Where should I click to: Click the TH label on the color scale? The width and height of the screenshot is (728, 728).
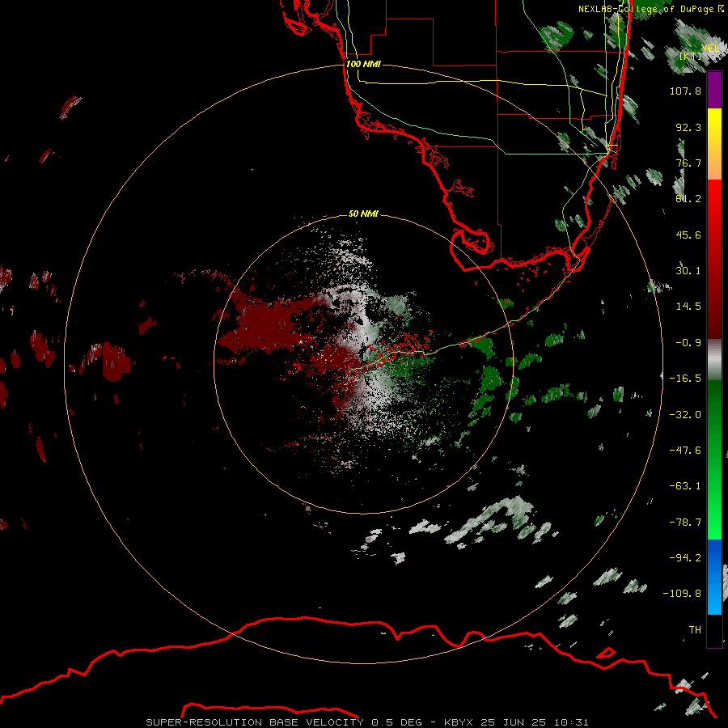coord(695,630)
